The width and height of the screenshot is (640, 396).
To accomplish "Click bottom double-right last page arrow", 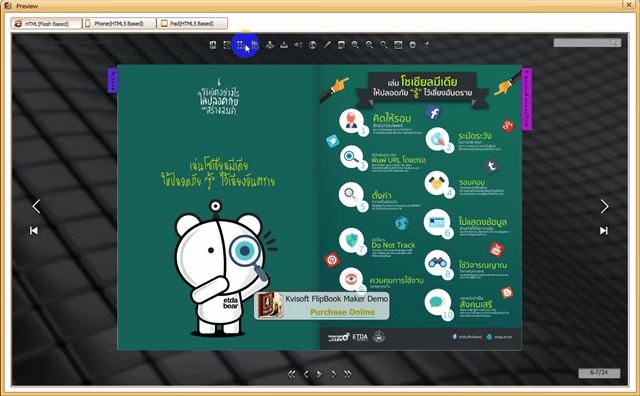I will [348, 374].
